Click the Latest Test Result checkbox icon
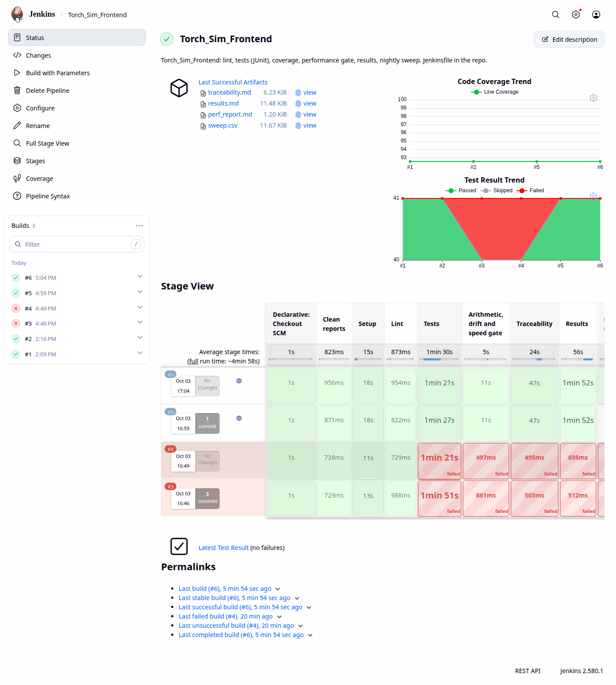The width and height of the screenshot is (616, 685). click(179, 546)
